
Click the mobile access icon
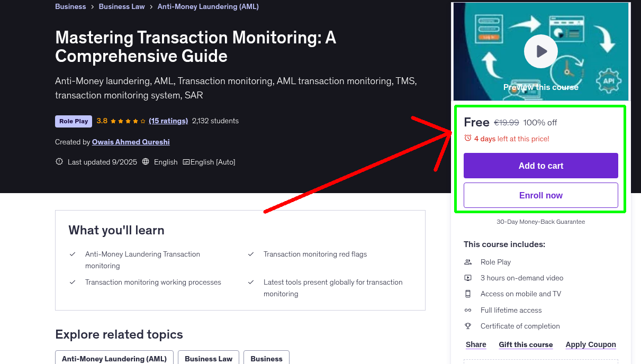[x=468, y=294]
